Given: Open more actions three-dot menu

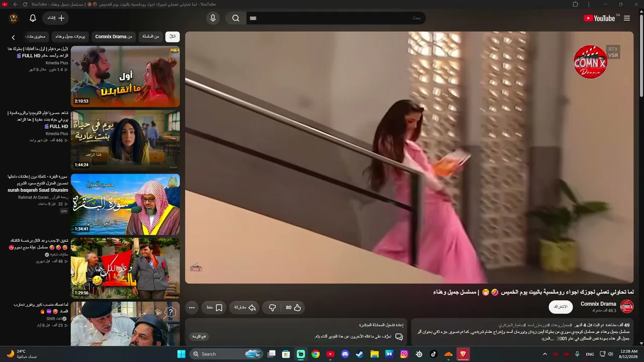Looking at the screenshot, I should point(192,308).
